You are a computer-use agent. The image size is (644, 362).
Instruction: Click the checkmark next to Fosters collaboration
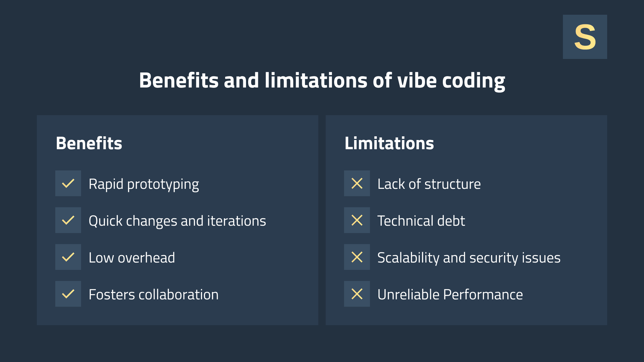(x=68, y=294)
